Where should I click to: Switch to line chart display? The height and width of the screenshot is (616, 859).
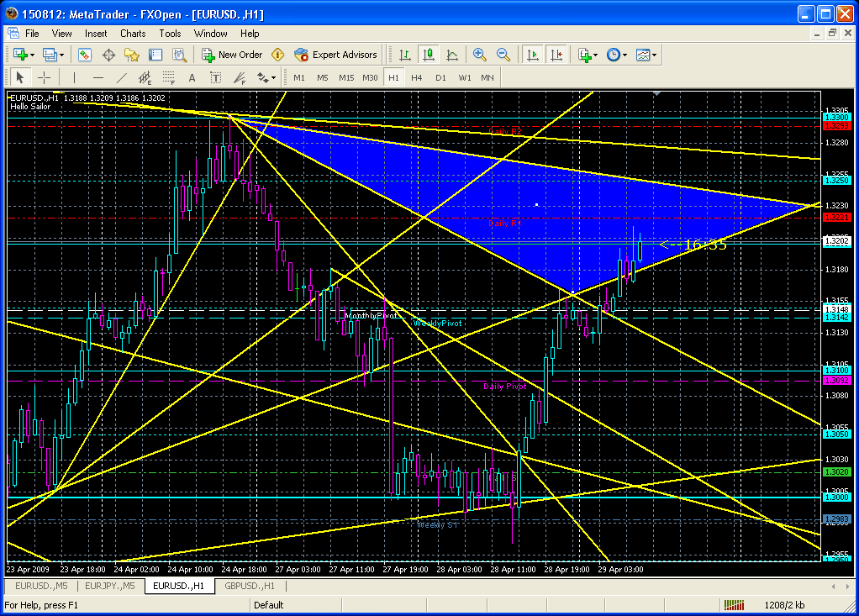[x=452, y=55]
